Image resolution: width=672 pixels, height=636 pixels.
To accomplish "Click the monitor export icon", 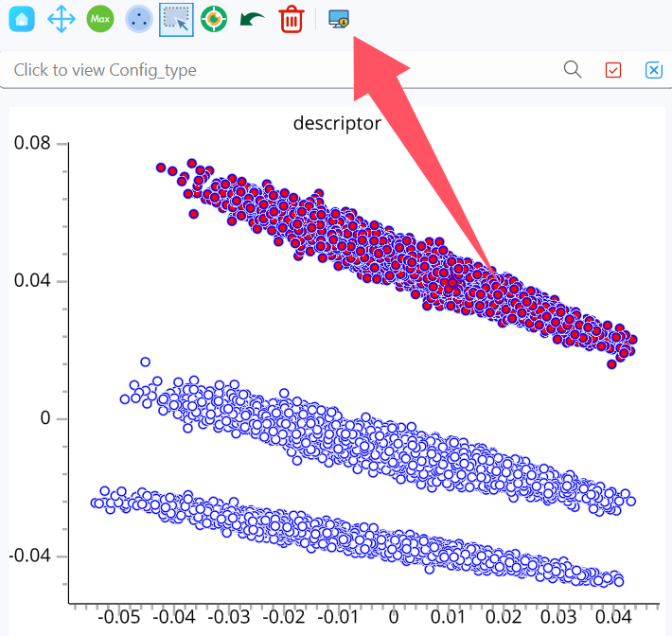I will (x=339, y=19).
